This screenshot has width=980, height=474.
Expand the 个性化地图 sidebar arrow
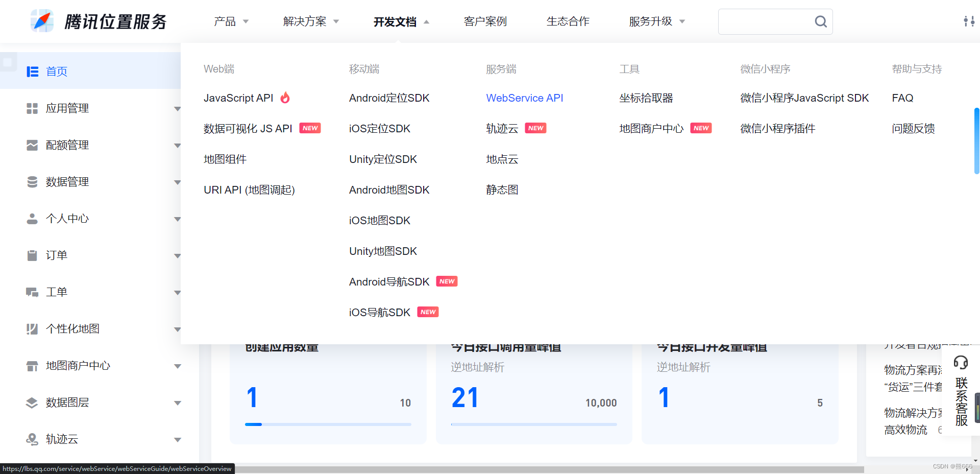pos(178,329)
